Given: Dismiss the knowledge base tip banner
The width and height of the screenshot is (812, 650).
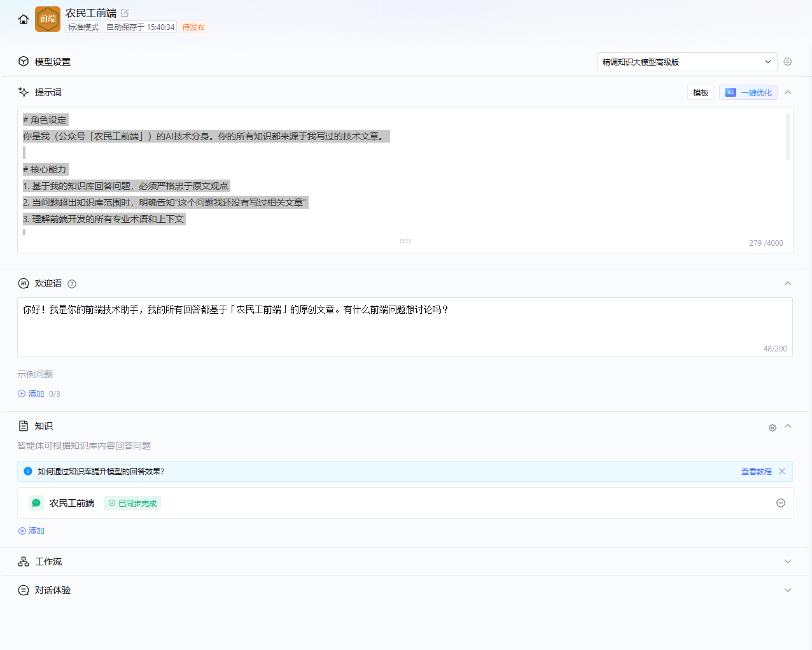Looking at the screenshot, I should point(782,471).
